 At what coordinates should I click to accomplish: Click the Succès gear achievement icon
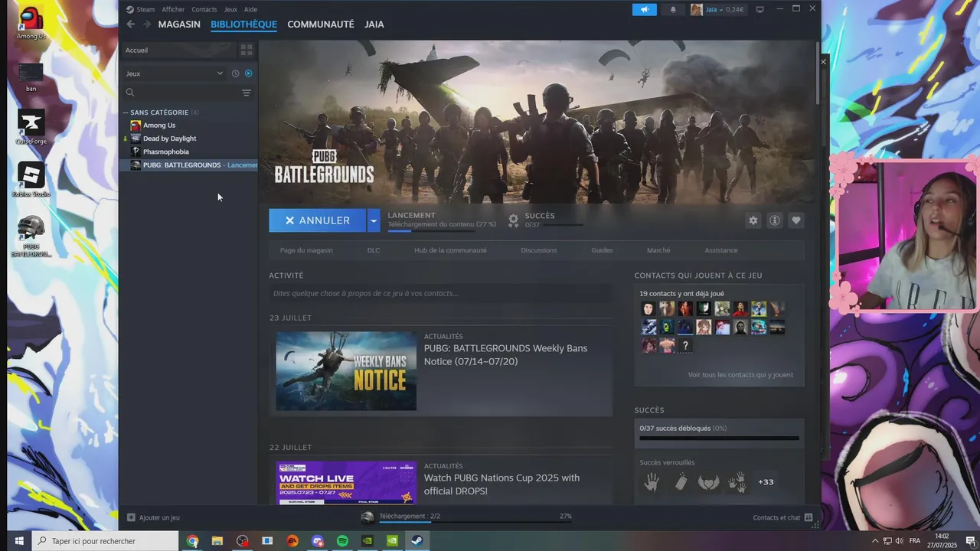point(514,220)
